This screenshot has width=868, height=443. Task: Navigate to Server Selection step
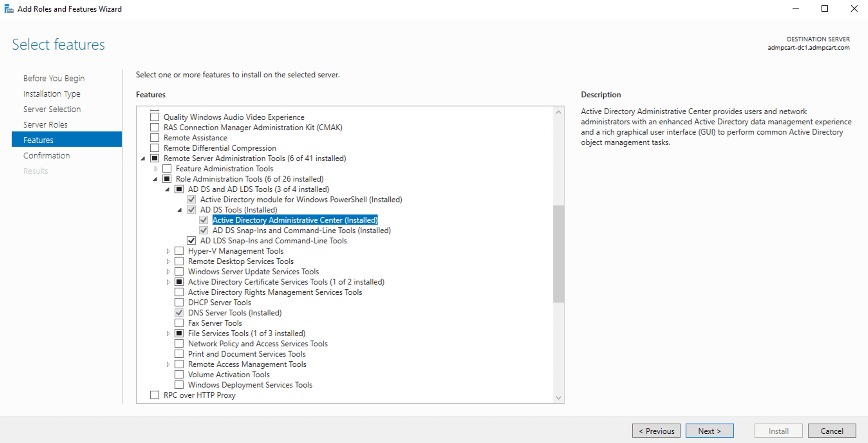click(x=52, y=109)
